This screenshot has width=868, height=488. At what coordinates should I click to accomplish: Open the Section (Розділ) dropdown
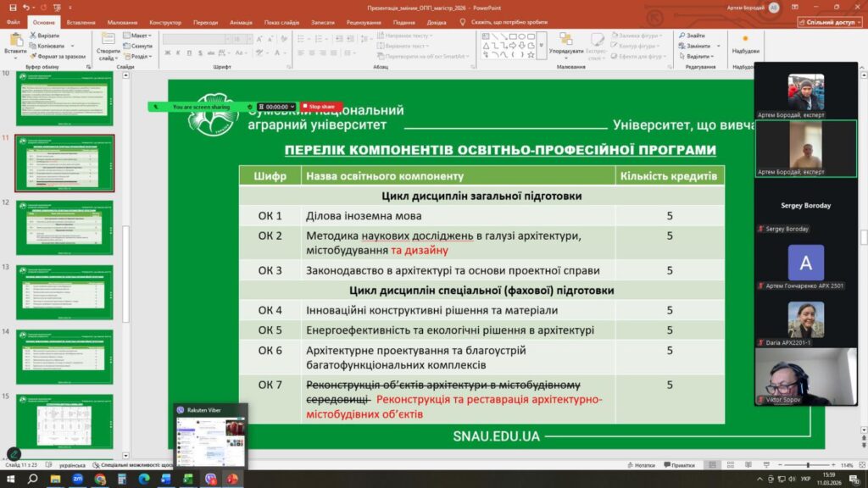(x=141, y=56)
